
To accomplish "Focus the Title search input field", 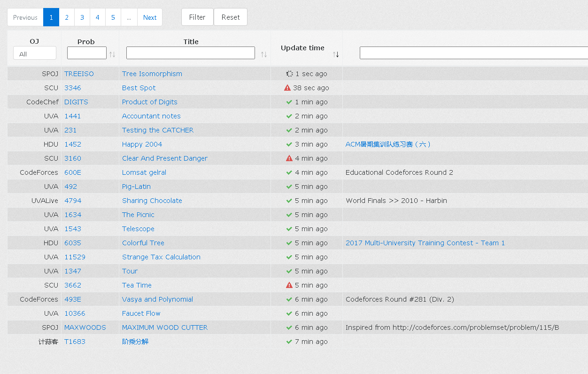I will click(x=191, y=53).
